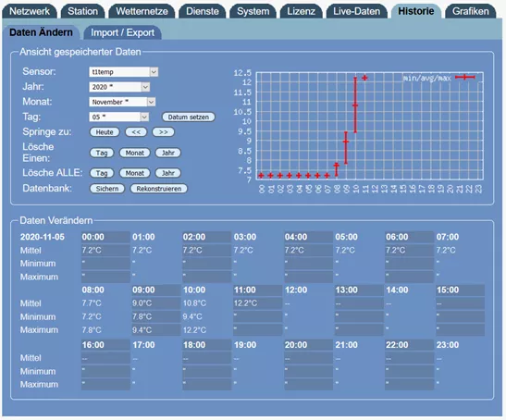Switch to the Grafiken tab
This screenshot has width=506, height=420.
point(470,11)
